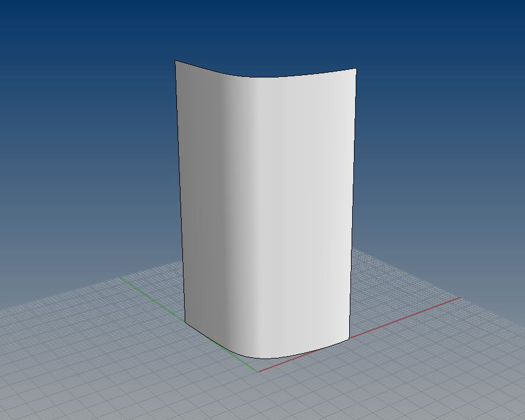
Task: Click the far end of the red axis
Action: pyautogui.click(x=459, y=298)
